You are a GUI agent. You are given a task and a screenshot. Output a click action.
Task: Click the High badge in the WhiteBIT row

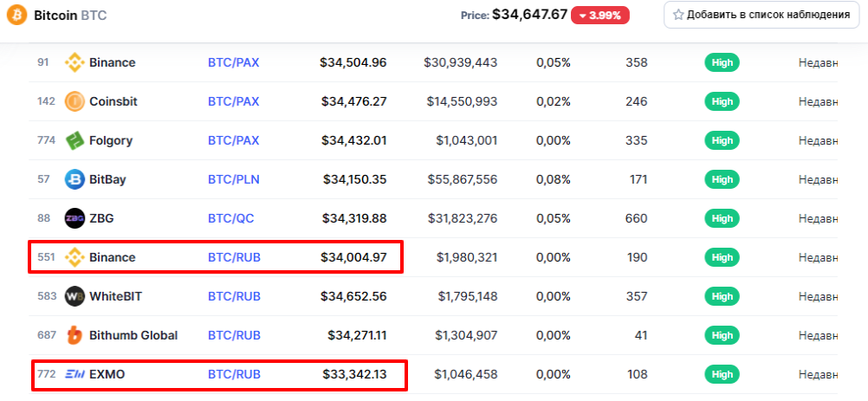click(722, 296)
